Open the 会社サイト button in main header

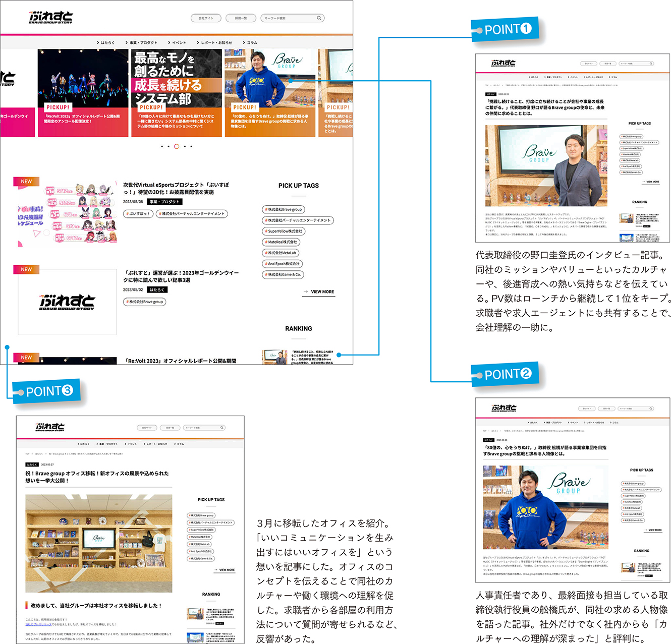[x=206, y=18]
